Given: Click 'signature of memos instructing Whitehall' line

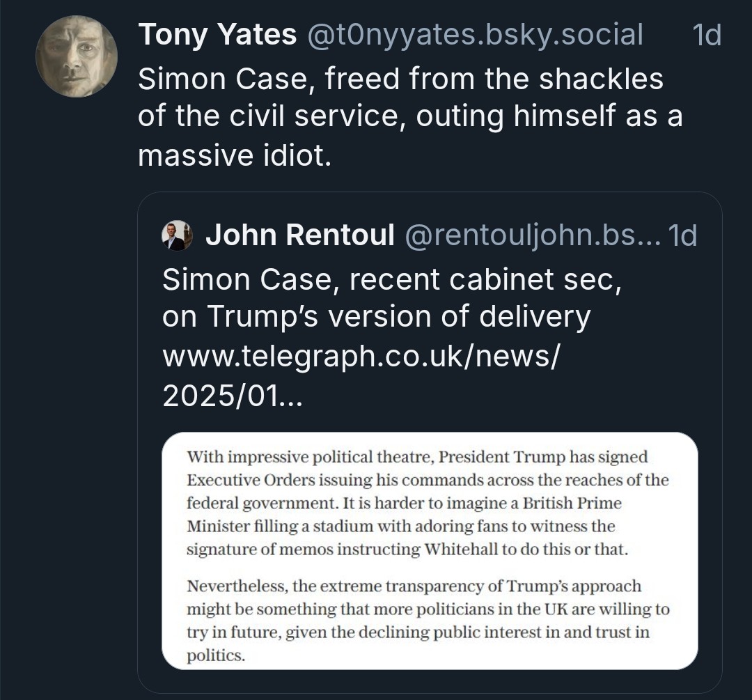Looking at the screenshot, I should [x=407, y=549].
